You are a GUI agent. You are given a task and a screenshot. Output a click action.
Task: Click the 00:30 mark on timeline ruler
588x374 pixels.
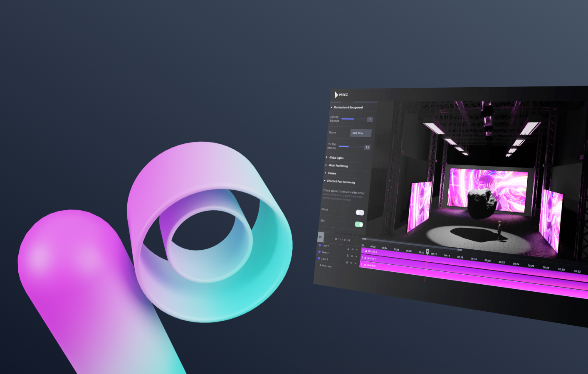[x=561, y=269]
